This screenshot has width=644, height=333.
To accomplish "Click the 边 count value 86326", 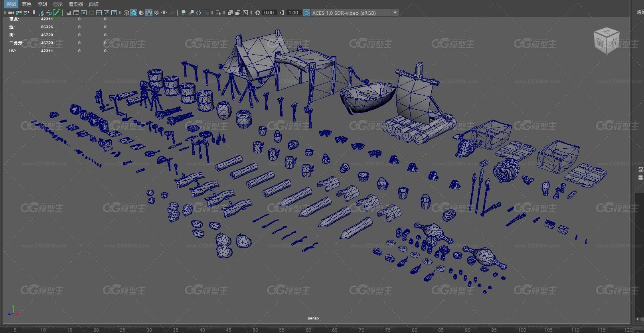I will pyautogui.click(x=47, y=27).
